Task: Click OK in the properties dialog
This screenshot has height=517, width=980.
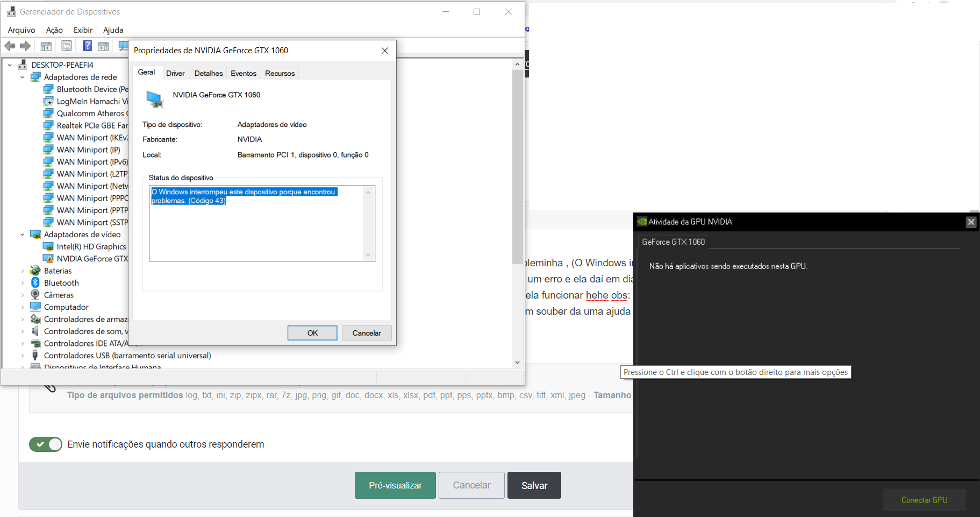Action: coord(312,333)
